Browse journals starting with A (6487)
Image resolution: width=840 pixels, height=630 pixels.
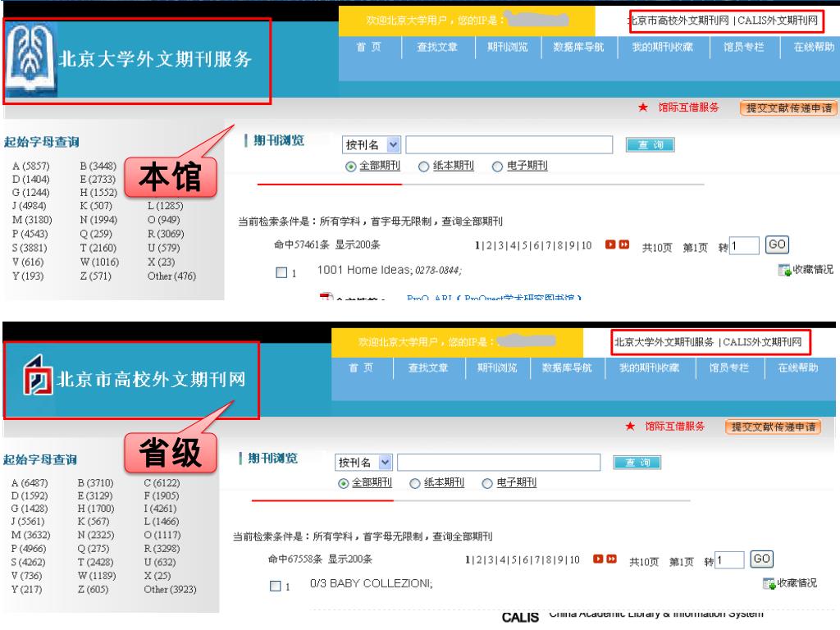coord(30,483)
